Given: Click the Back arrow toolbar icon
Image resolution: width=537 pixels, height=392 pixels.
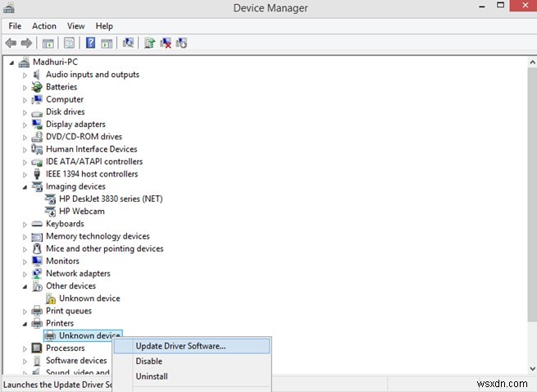Looking at the screenshot, I should [x=11, y=43].
